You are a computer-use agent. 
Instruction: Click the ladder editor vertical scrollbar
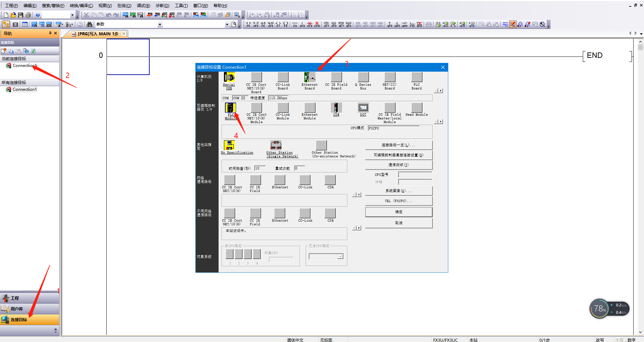640,168
